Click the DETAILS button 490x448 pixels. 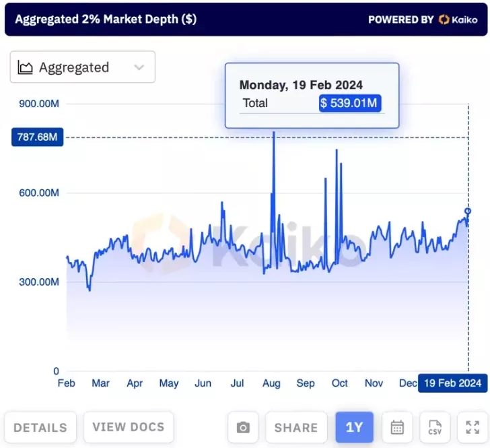point(40,427)
